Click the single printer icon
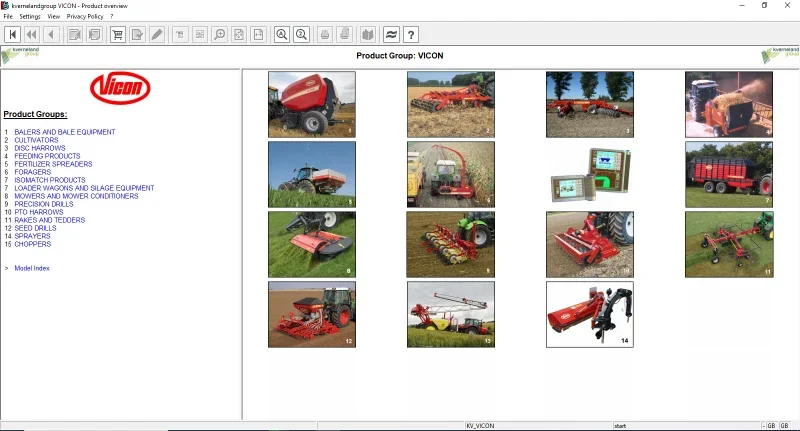The width and height of the screenshot is (800, 431). [324, 35]
